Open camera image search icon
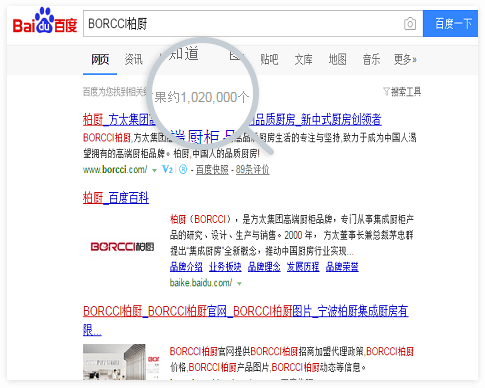This screenshot has height=388, width=485. 410,24
